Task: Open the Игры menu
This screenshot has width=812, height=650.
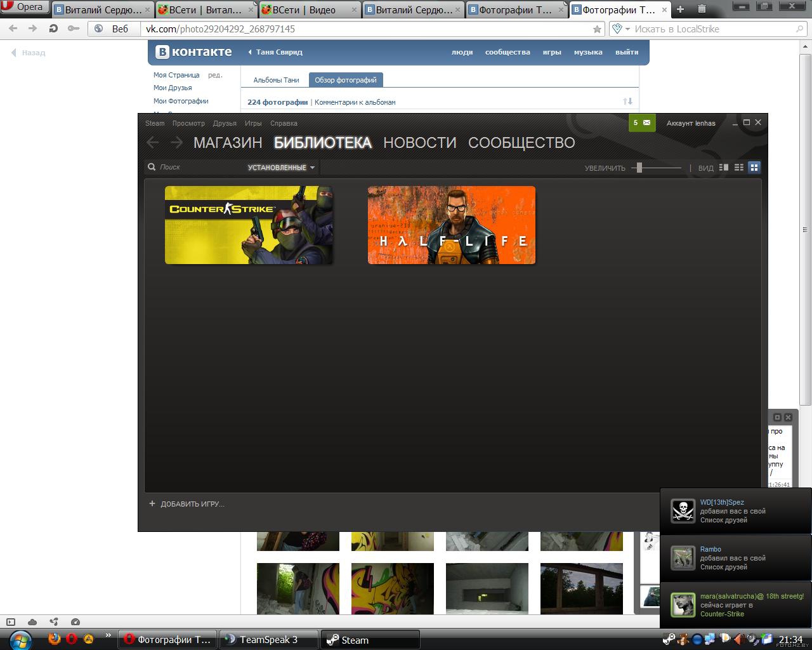Action: [x=253, y=123]
